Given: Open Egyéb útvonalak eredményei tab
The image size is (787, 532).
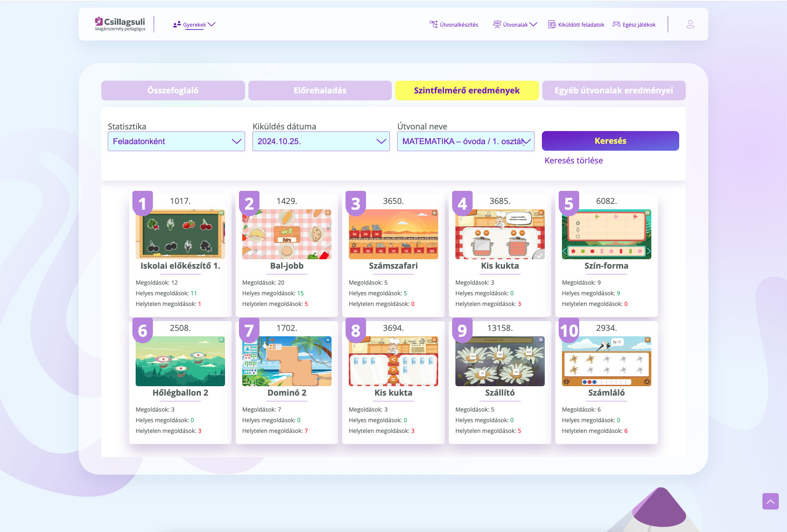Looking at the screenshot, I should [x=614, y=91].
